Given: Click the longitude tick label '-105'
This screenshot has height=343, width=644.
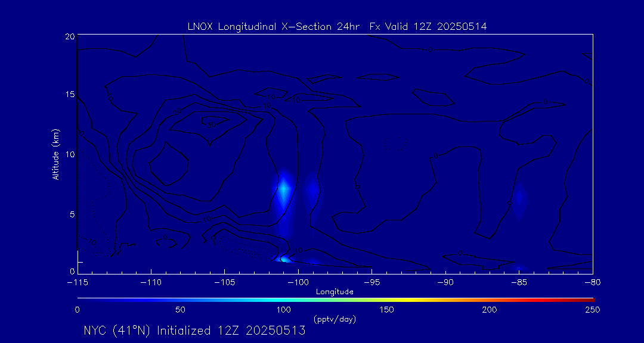Looking at the screenshot, I should [x=225, y=283].
